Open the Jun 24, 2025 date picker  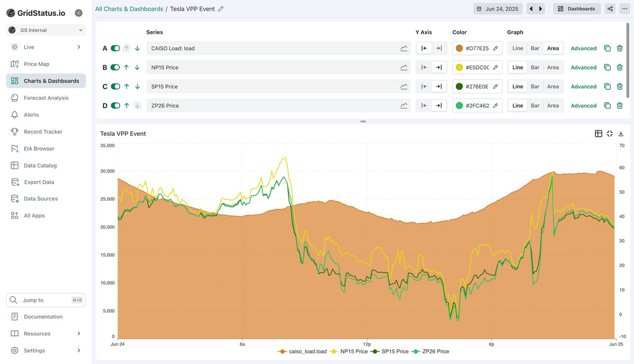tap(498, 9)
